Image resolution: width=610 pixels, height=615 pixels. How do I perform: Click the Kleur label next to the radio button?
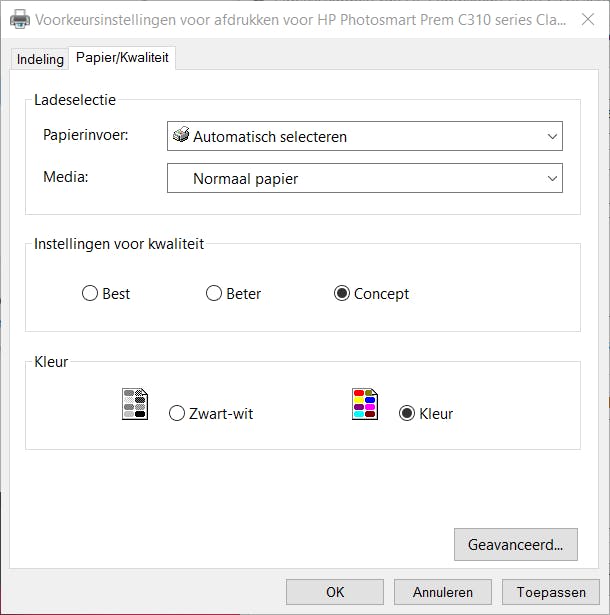(436, 413)
